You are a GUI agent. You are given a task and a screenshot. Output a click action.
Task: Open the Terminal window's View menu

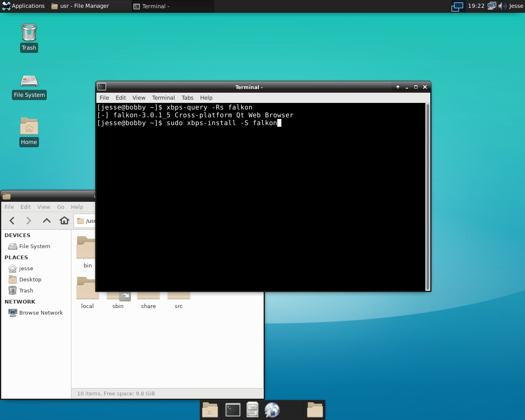click(139, 98)
